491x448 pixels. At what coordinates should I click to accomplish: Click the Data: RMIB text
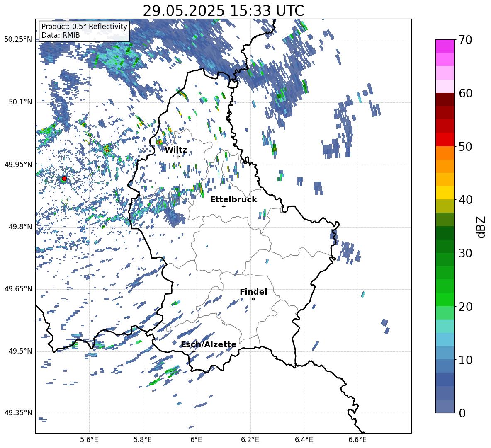click(x=61, y=35)
